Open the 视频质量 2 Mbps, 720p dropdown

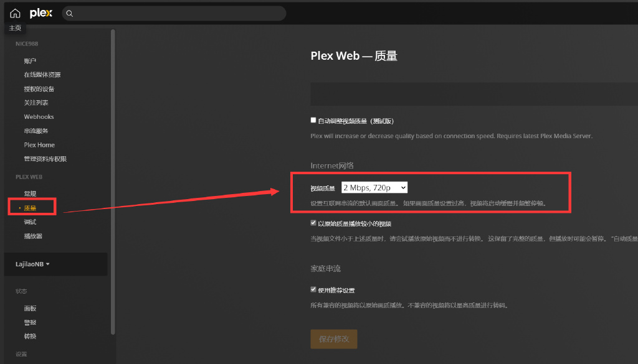374,188
